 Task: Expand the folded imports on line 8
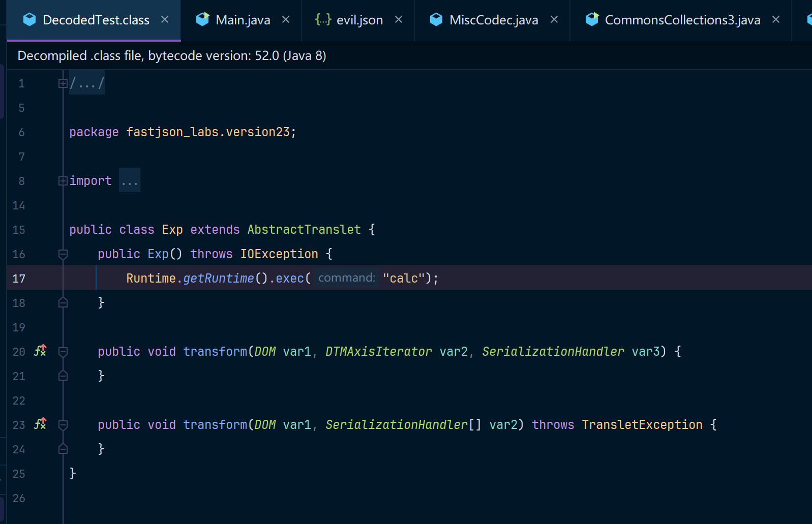pos(63,181)
